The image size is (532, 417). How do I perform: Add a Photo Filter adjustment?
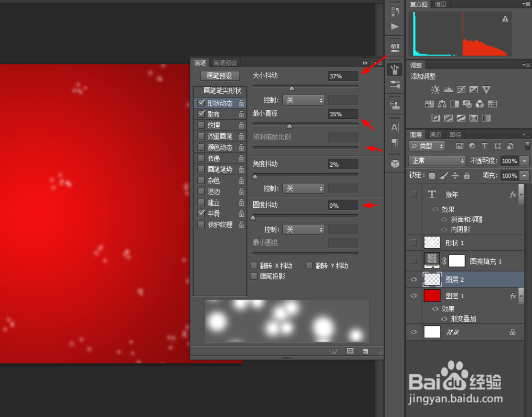coord(467,104)
